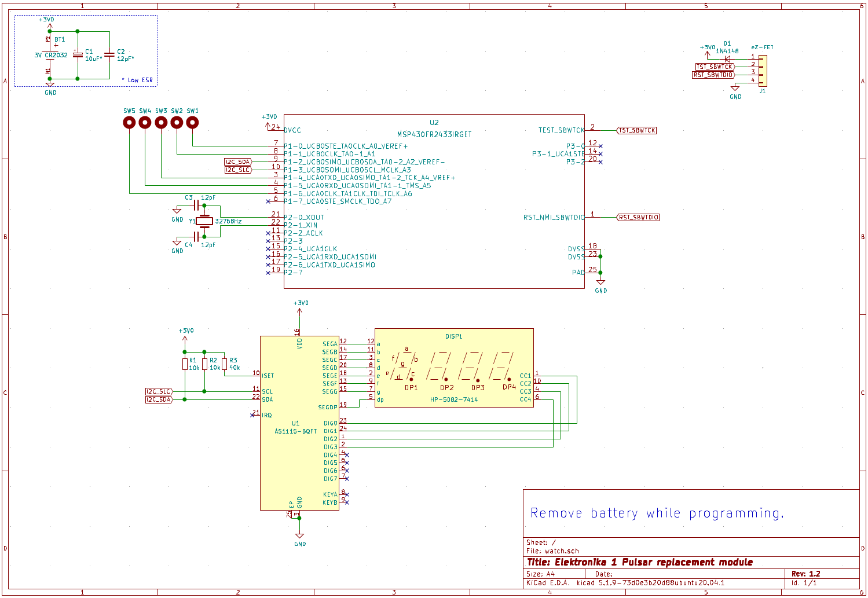Click the C2 12pF capacitor near battery

click(109, 55)
